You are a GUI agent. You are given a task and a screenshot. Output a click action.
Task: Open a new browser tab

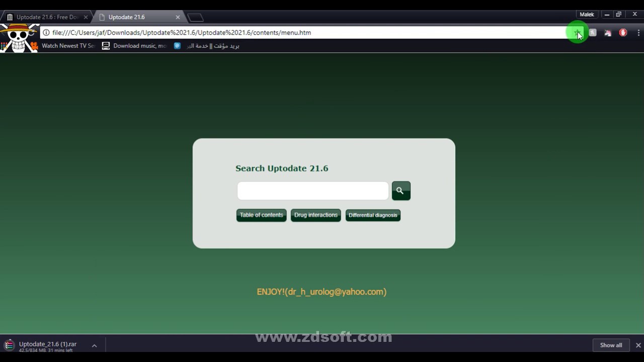click(195, 18)
